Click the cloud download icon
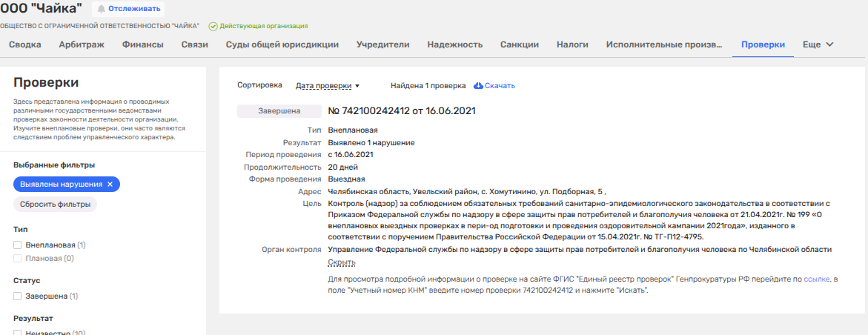Screen dimensions: 868x335 coord(478,86)
